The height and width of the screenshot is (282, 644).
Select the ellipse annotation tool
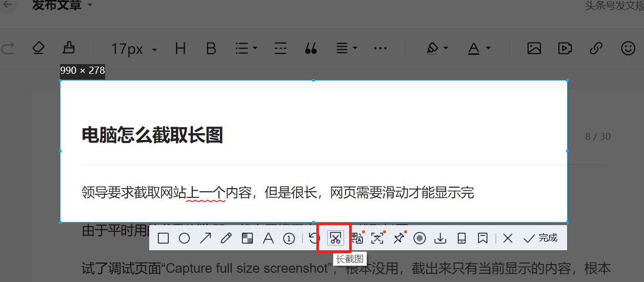coord(185,238)
